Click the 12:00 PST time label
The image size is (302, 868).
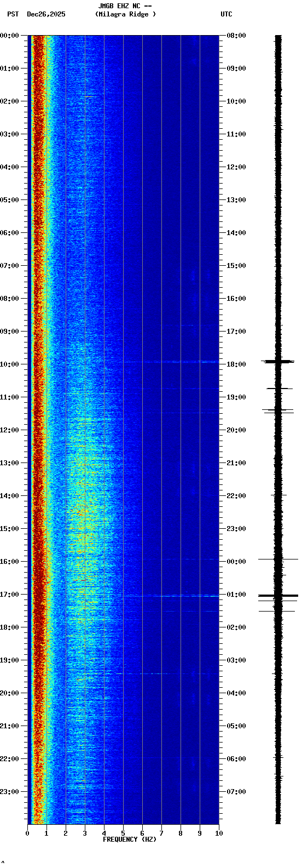tap(10, 430)
